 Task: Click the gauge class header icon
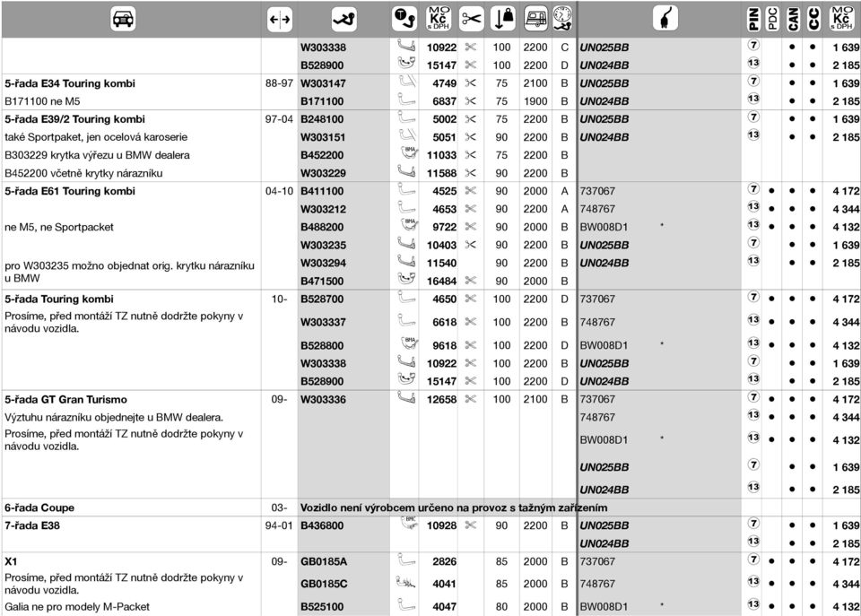(x=563, y=19)
